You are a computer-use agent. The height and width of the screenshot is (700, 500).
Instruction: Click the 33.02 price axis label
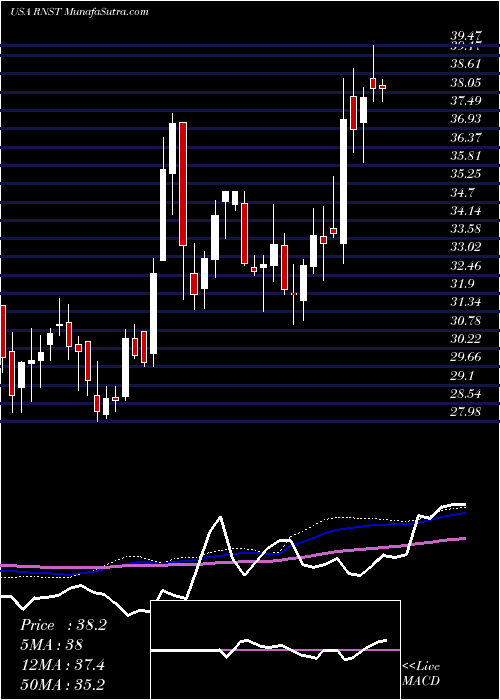(x=466, y=248)
